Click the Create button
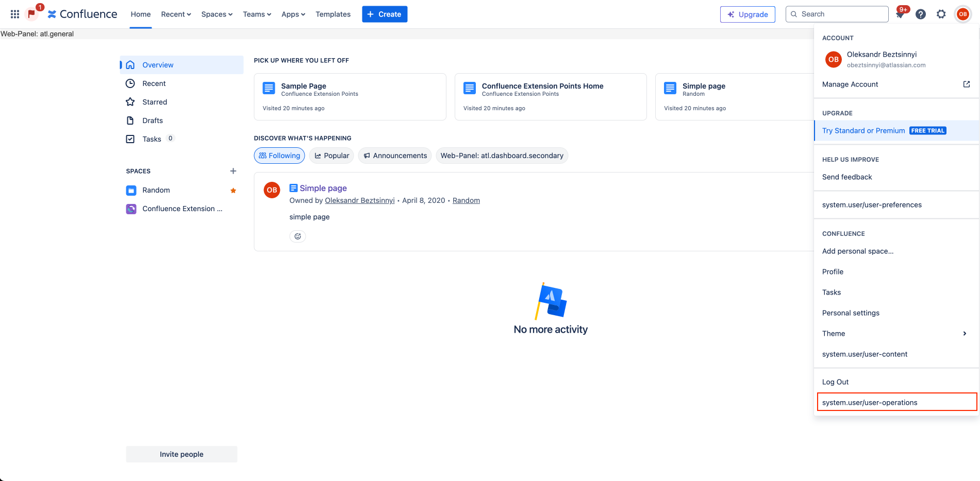This screenshot has width=980, height=481. click(x=385, y=14)
